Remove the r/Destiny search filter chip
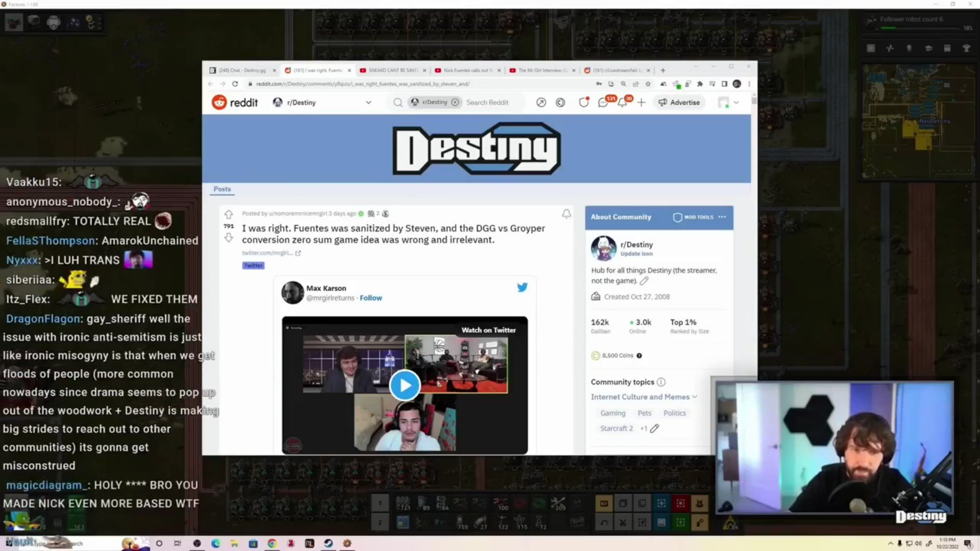 click(x=455, y=102)
